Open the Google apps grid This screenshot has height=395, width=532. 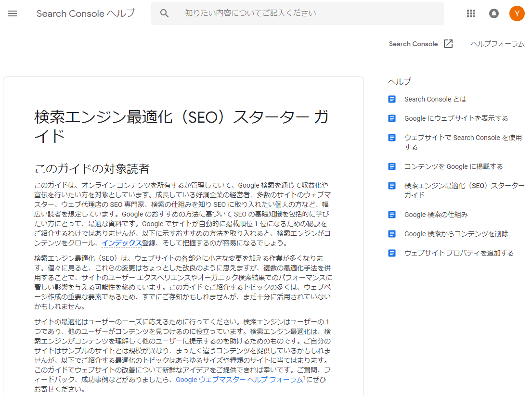[470, 13]
